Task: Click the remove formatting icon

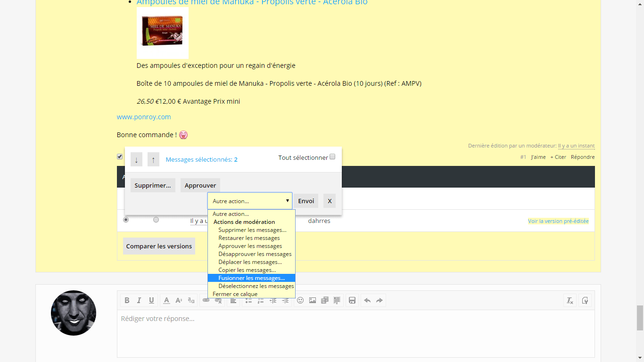Action: [x=570, y=300]
